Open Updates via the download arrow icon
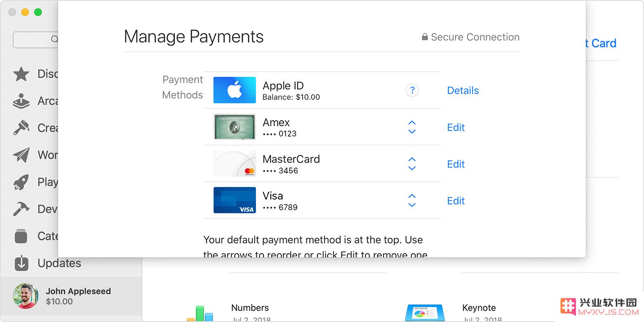 (x=21, y=263)
